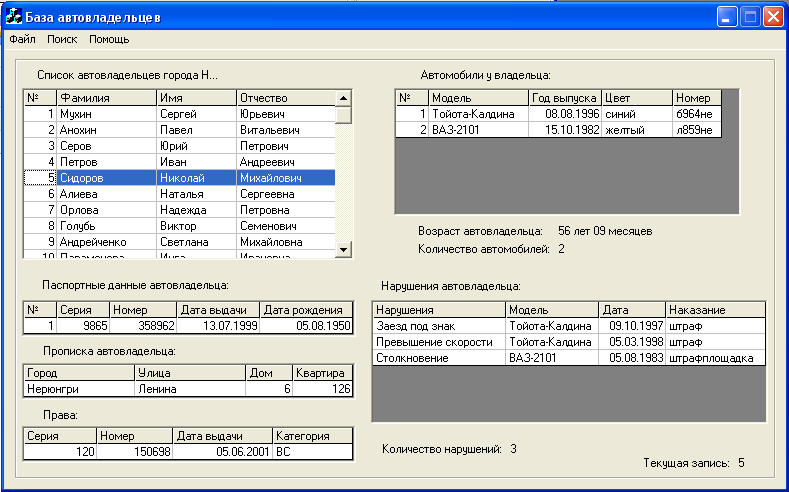Viewport: 789px width, 492px height.
Task: Click the Модель header in cars table
Action: point(479,98)
